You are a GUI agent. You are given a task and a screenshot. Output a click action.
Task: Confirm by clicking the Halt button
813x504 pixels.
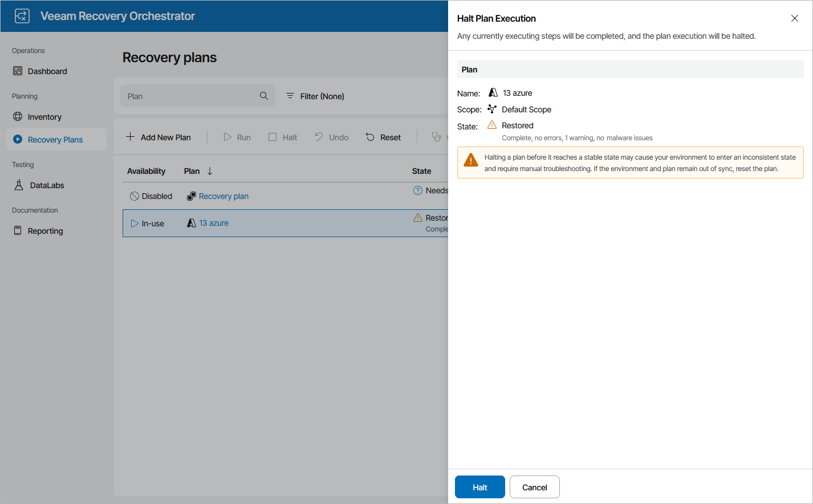click(479, 487)
